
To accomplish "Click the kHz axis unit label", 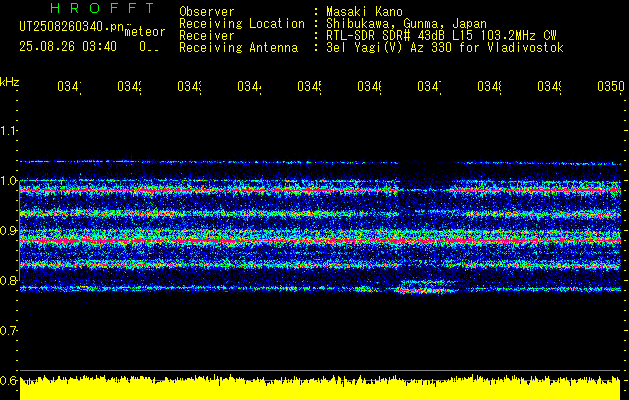I will [10, 82].
